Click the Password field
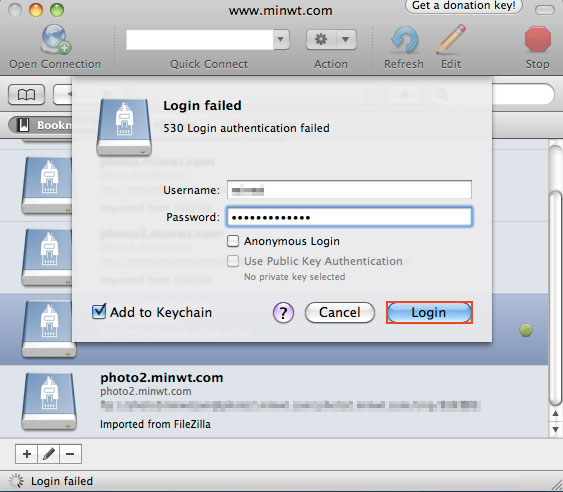 [x=349, y=217]
